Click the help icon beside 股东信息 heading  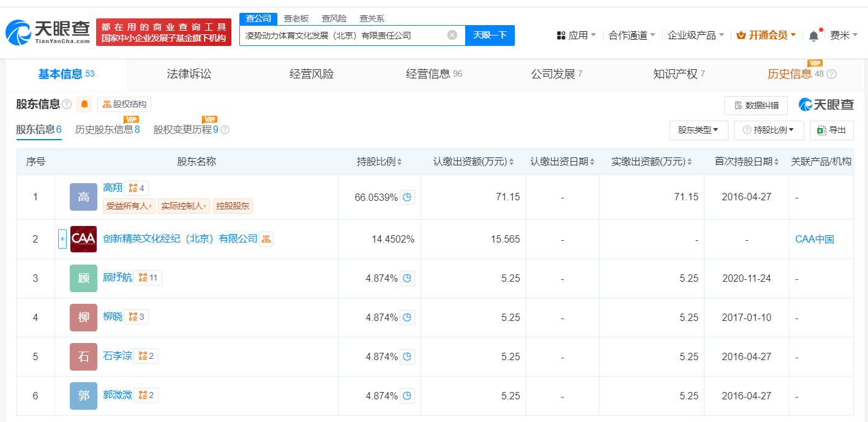[x=67, y=104]
